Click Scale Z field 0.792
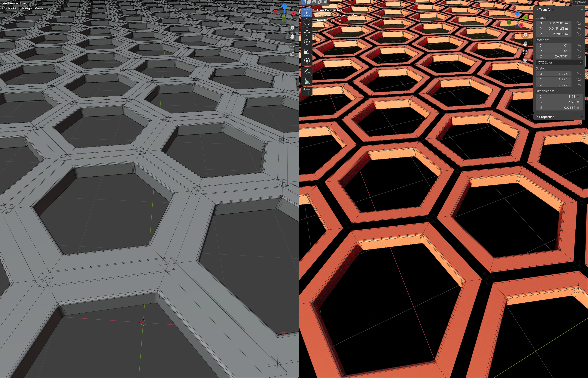The image size is (588, 378). coord(554,85)
